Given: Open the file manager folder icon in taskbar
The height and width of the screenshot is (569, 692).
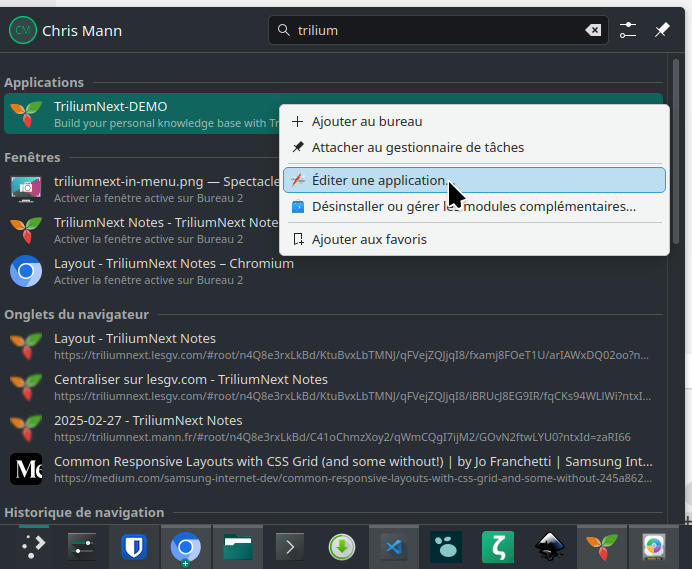Looking at the screenshot, I should [238, 547].
